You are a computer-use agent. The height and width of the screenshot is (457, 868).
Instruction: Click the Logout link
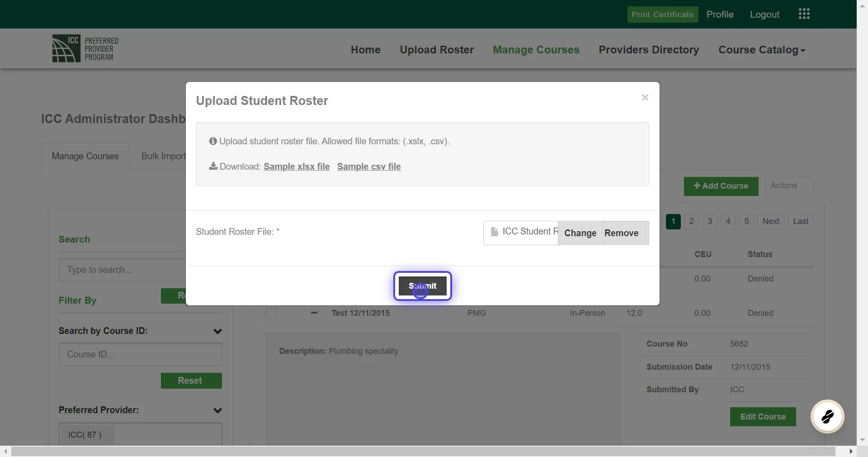pos(764,14)
